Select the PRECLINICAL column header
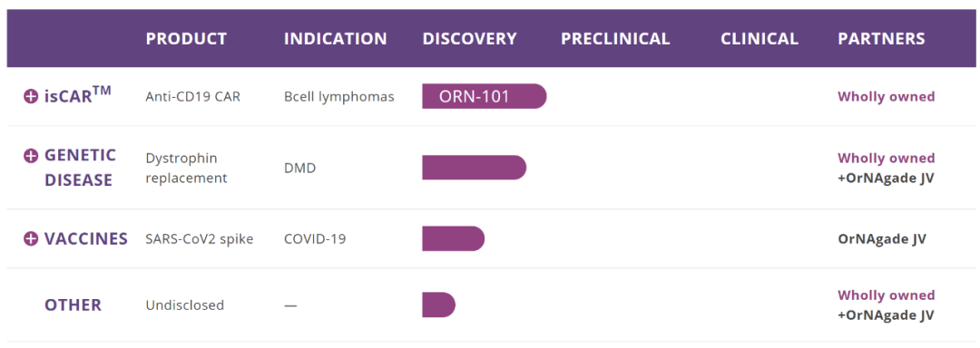The height and width of the screenshot is (348, 980). (615, 39)
